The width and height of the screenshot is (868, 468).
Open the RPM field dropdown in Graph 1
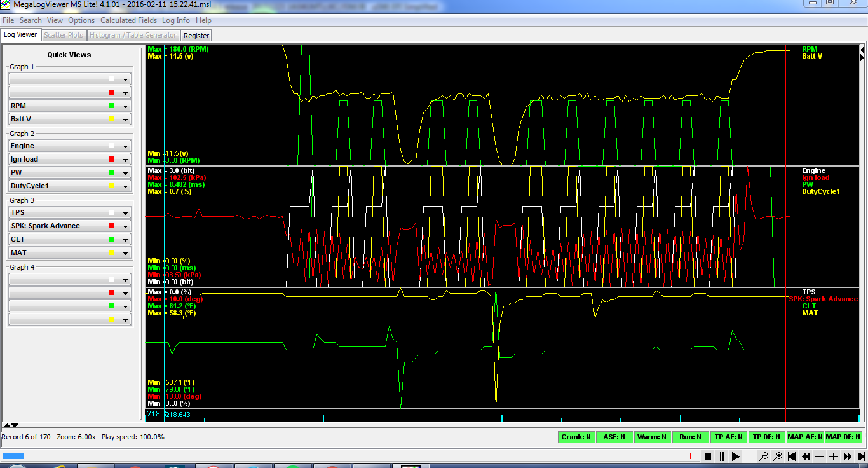(126, 106)
